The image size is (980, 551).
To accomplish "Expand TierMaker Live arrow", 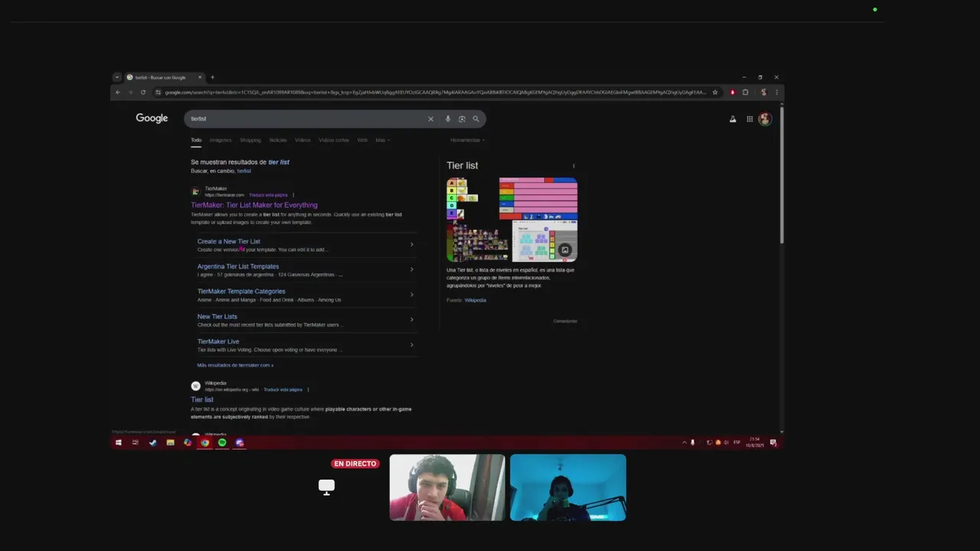I will point(411,345).
